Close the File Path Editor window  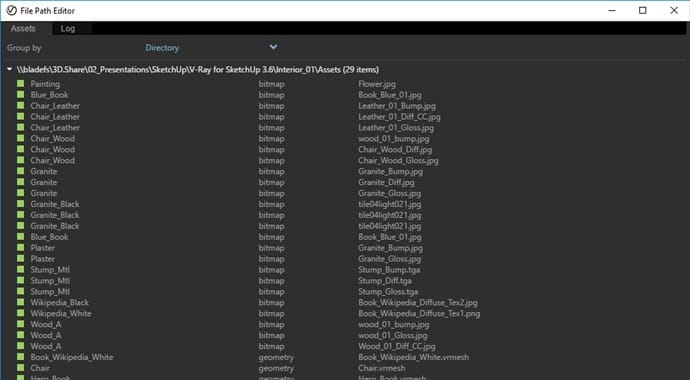click(674, 10)
